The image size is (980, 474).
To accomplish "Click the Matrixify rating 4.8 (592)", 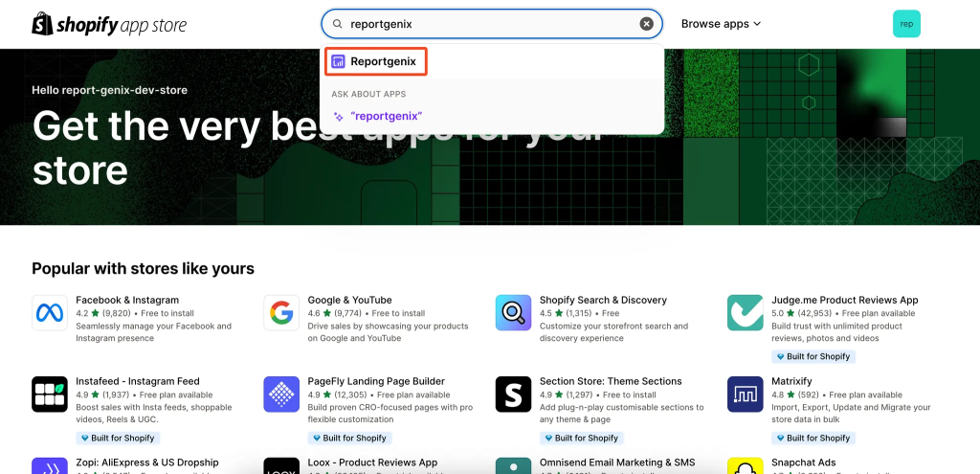I will 795,395.
